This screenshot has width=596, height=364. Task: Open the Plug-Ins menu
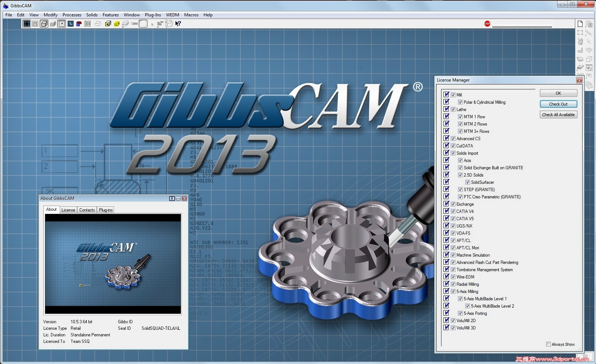[x=153, y=15]
